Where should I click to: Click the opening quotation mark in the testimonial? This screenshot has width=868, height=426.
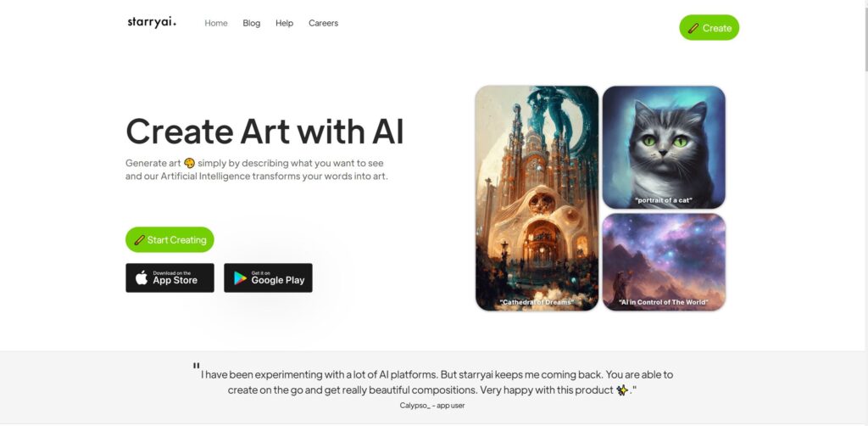click(196, 366)
